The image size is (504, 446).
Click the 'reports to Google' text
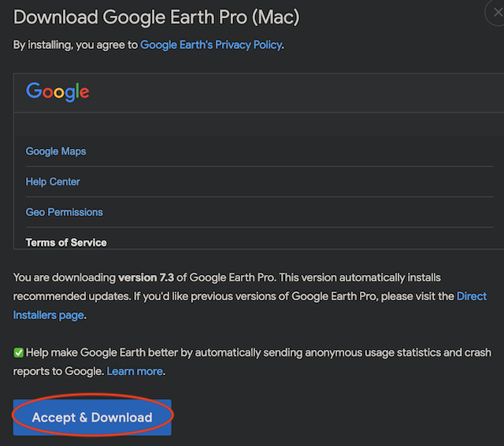[x=58, y=371]
